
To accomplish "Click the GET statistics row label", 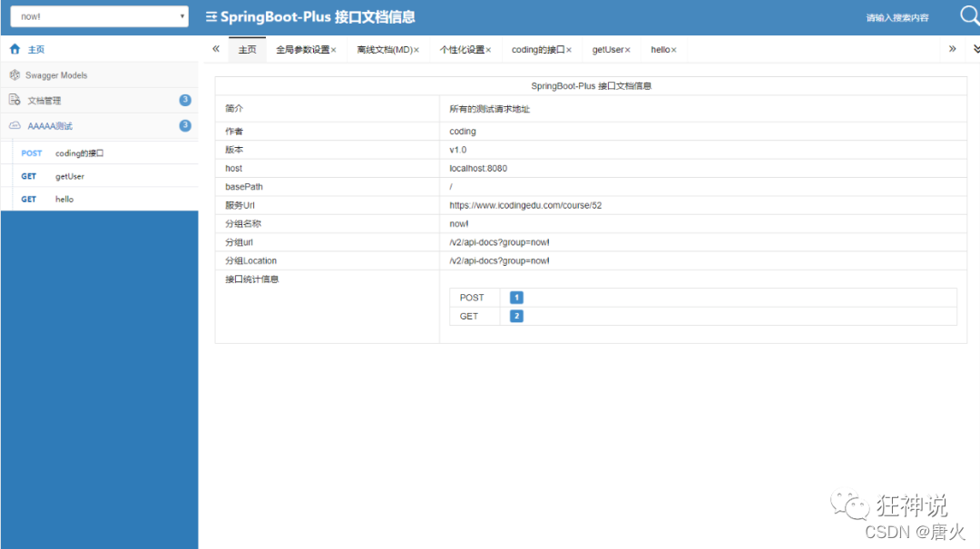I will (469, 317).
